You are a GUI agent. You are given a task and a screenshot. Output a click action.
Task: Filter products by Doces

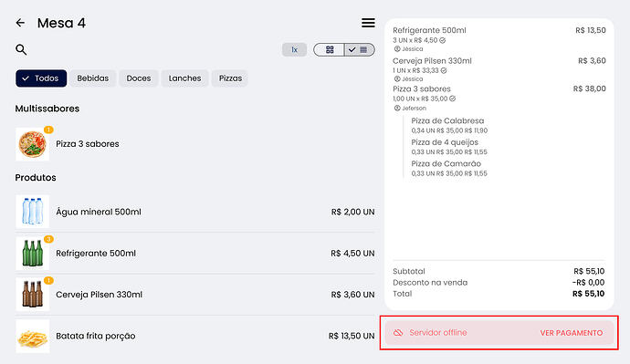(139, 78)
